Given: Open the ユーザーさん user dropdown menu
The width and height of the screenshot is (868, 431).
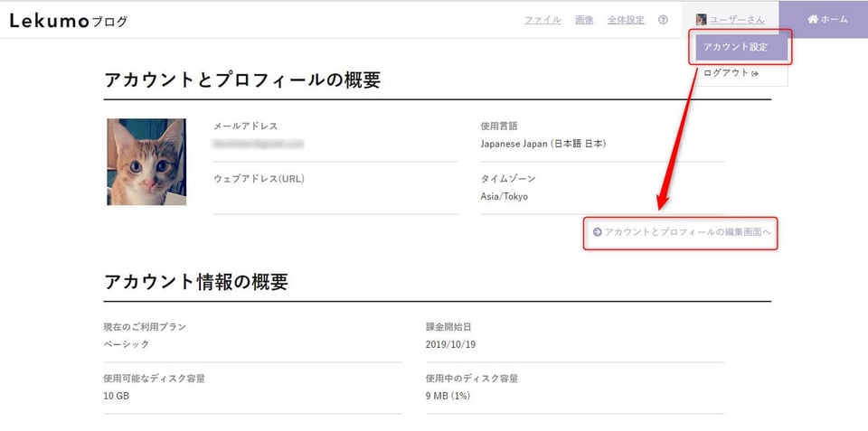Looking at the screenshot, I should pos(731,20).
